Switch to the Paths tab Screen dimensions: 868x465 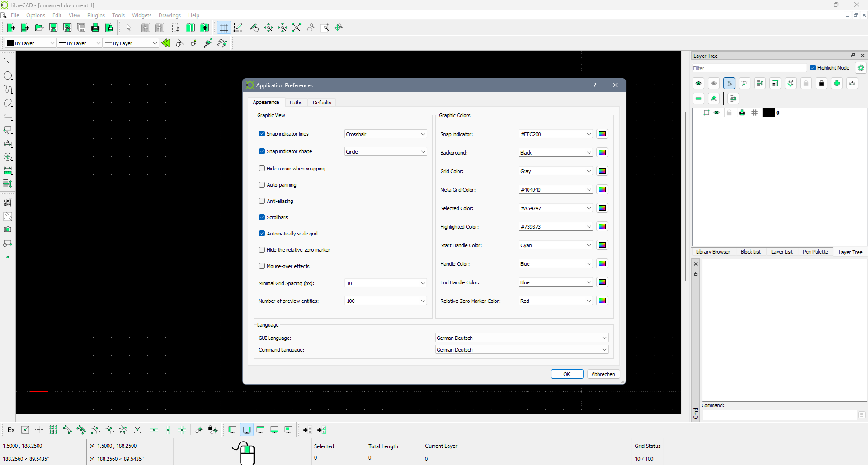coord(296,103)
